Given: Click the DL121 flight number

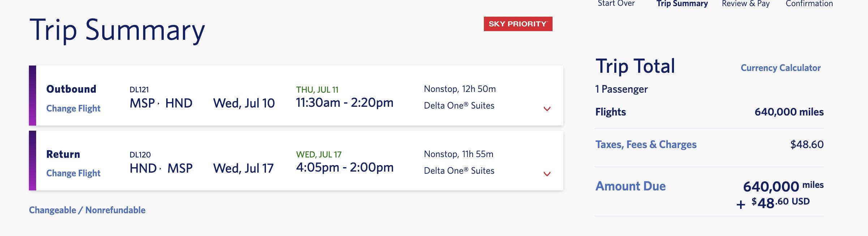Looking at the screenshot, I should pyautogui.click(x=139, y=89).
